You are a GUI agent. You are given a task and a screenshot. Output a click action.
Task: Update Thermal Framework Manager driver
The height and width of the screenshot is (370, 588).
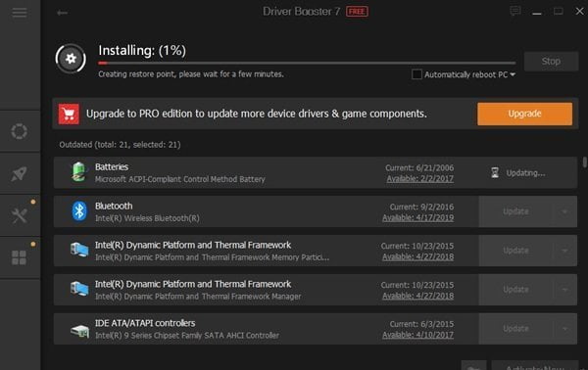coord(516,290)
